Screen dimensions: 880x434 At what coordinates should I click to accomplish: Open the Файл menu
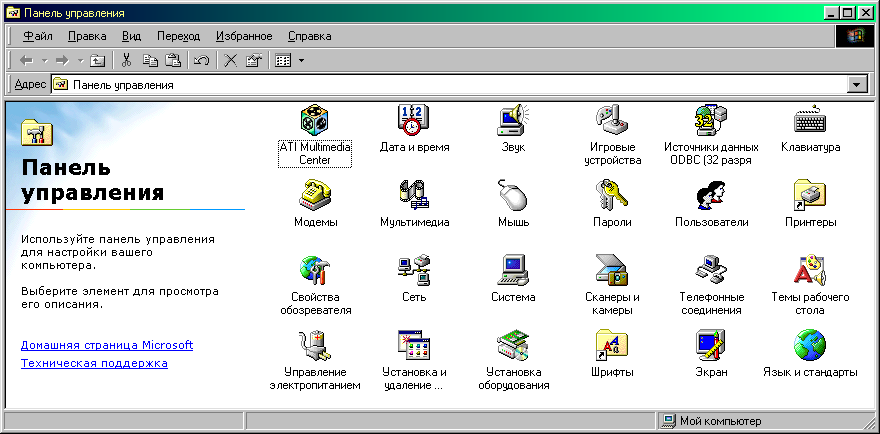(38, 36)
